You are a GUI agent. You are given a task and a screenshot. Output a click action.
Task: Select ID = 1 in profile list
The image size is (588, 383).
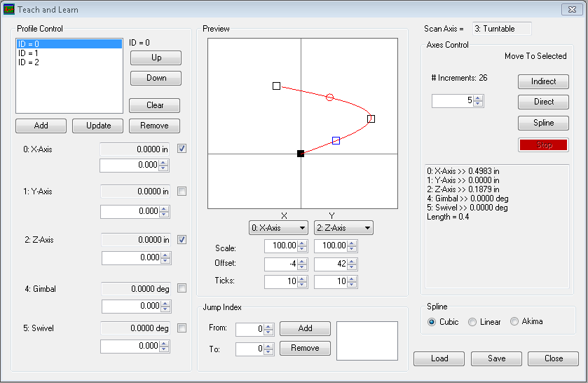[x=29, y=53]
